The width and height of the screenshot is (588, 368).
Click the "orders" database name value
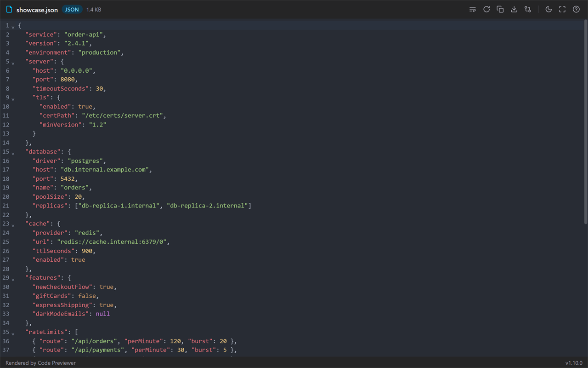pyautogui.click(x=74, y=188)
